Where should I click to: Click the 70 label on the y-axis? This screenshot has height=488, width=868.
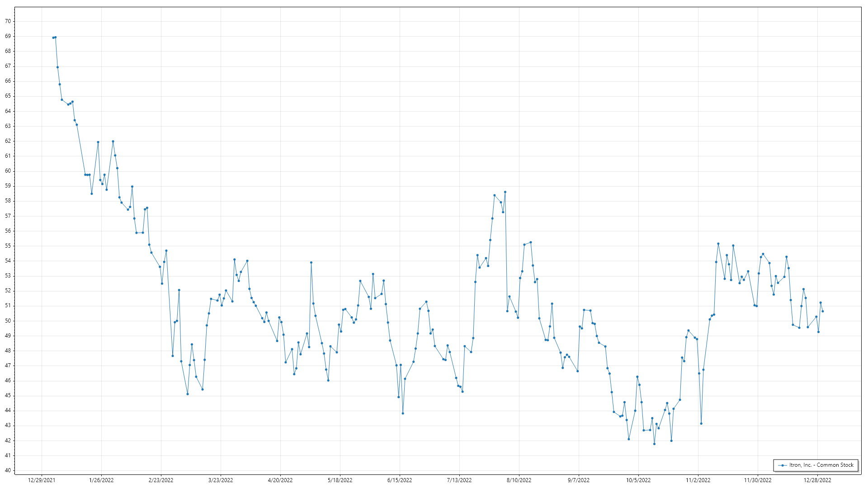8,21
